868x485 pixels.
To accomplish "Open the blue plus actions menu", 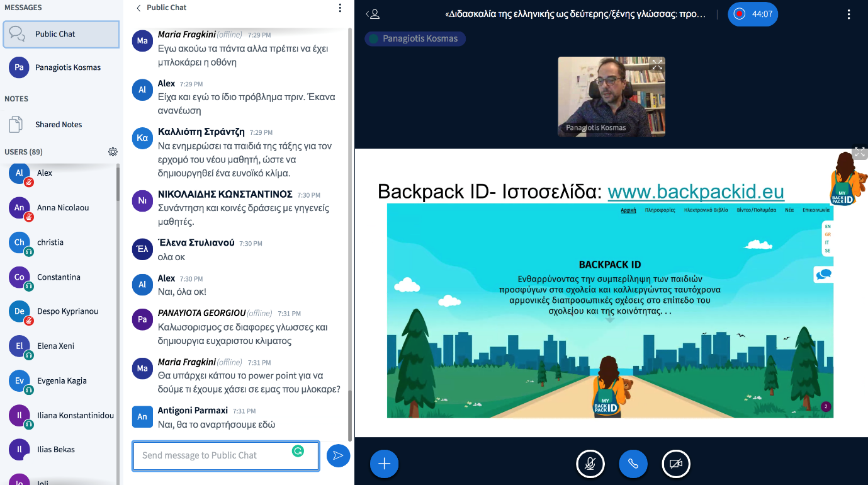I will click(384, 464).
